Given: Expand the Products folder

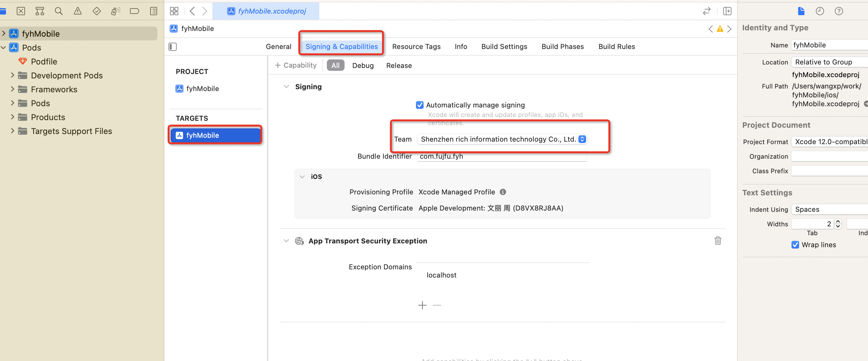Looking at the screenshot, I should click(x=12, y=117).
